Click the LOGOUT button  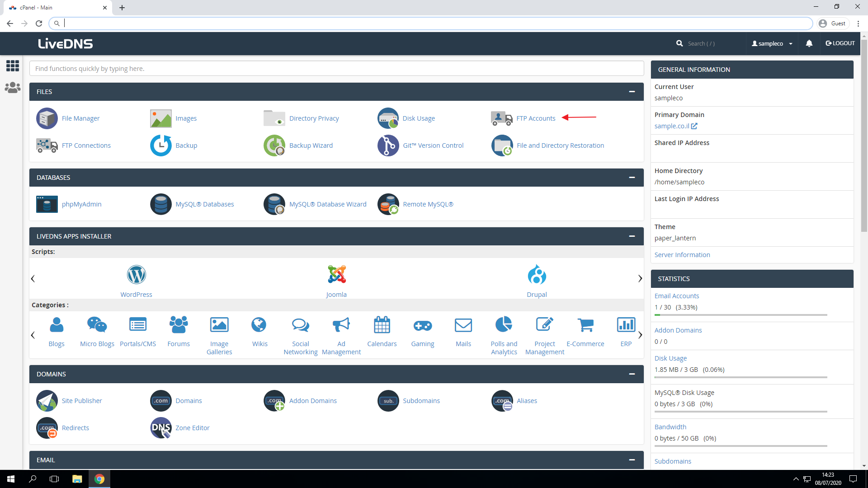click(840, 43)
